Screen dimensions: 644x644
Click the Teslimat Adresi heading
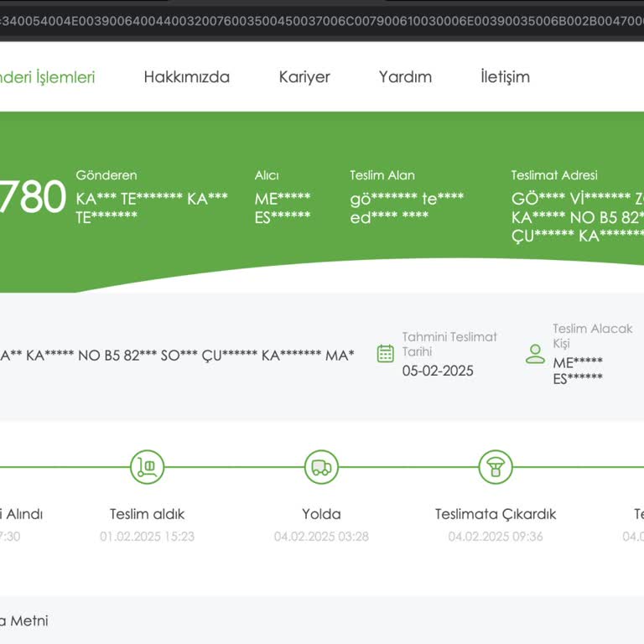tap(554, 175)
